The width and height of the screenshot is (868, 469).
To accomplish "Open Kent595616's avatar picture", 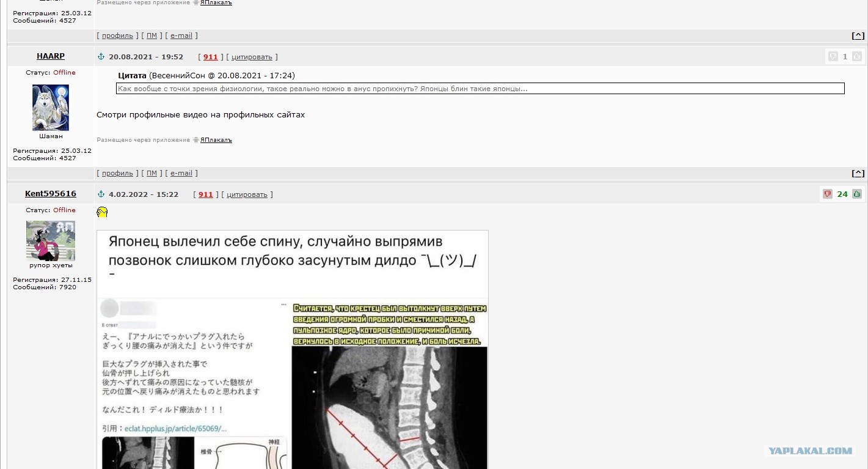I will tap(51, 241).
